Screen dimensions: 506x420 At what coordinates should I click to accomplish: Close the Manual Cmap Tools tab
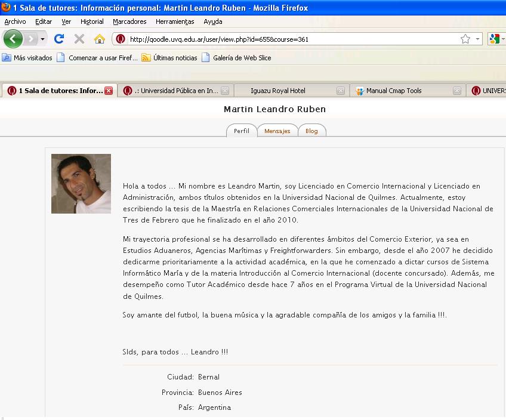point(457,91)
